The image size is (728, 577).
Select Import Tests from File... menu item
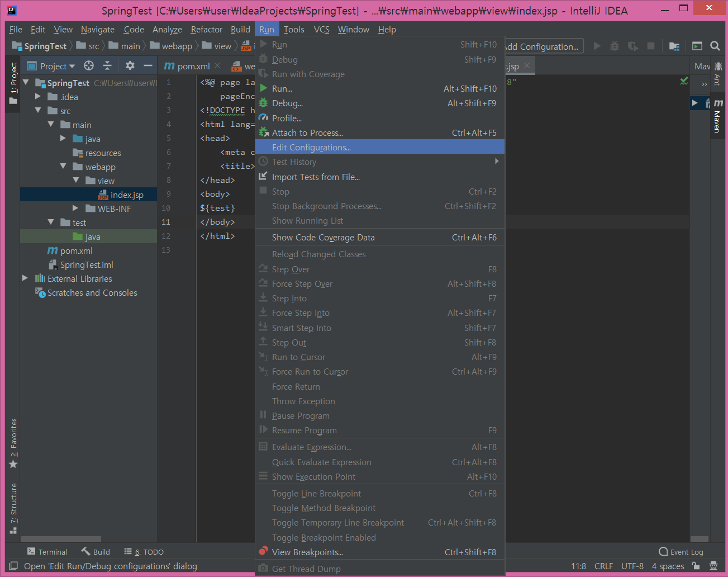point(380,177)
